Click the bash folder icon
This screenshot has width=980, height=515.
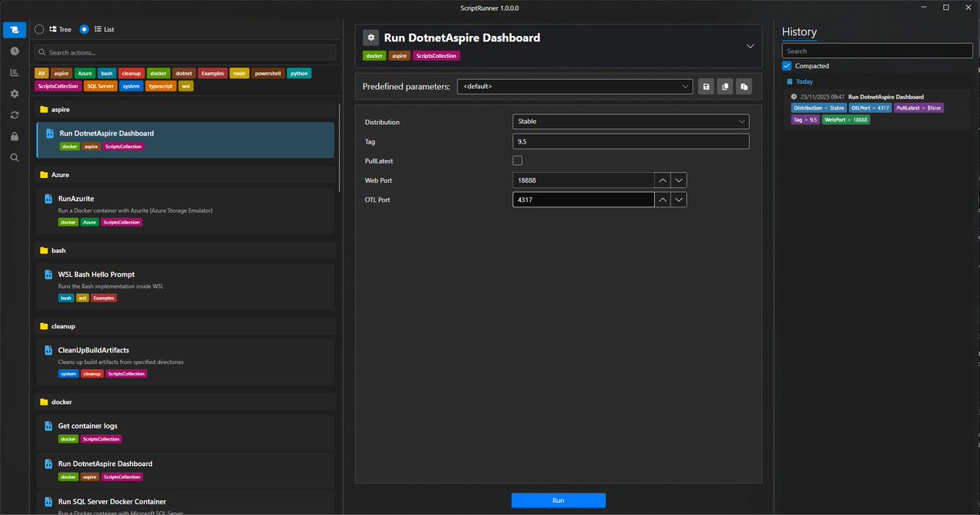click(44, 251)
